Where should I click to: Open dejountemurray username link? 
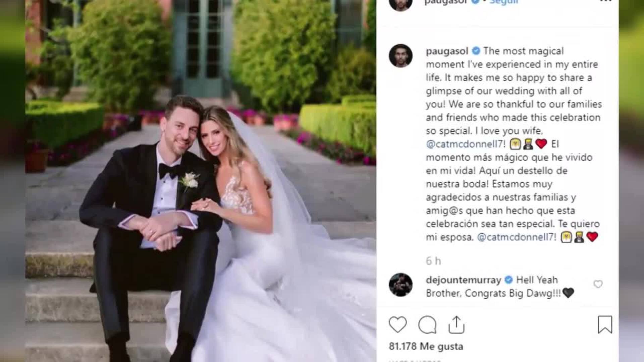pos(464,280)
